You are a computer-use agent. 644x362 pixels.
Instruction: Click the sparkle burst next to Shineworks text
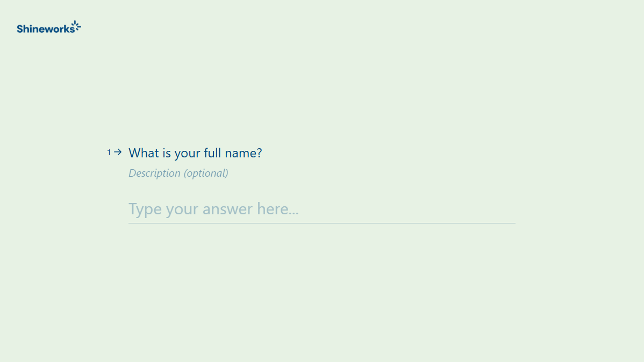(x=77, y=25)
